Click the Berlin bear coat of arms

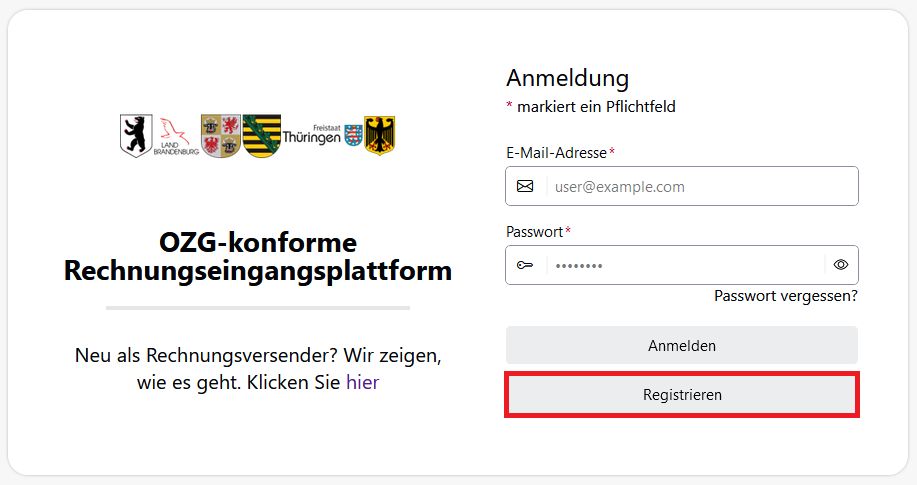tap(136, 136)
